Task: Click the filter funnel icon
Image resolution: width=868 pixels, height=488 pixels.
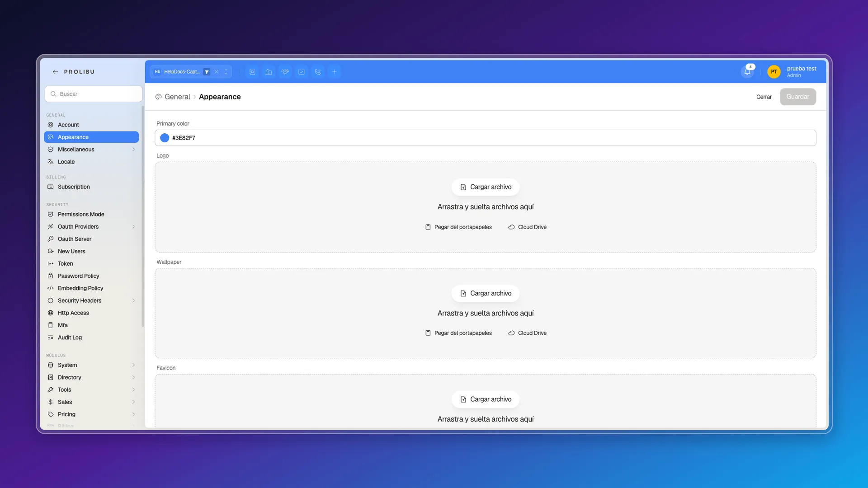Action: tap(207, 72)
